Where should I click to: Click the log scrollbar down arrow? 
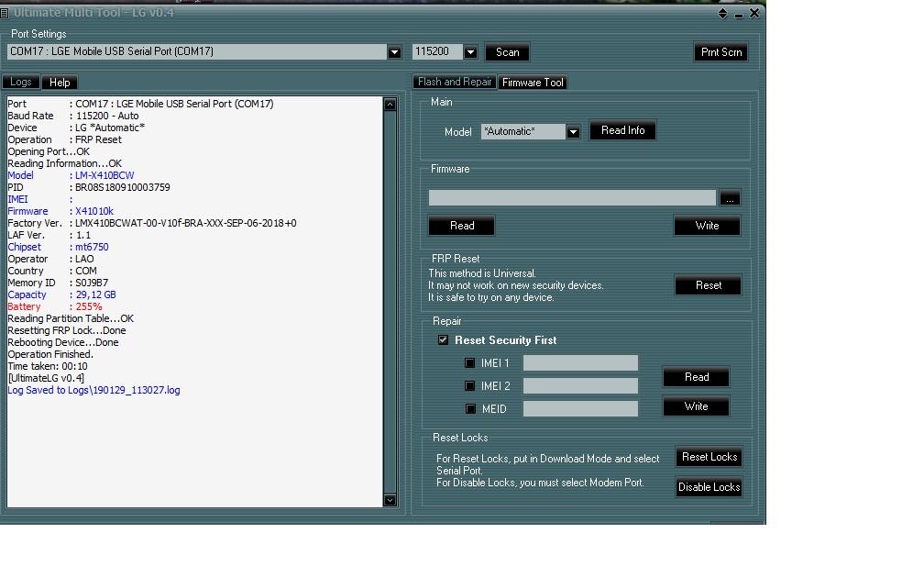coord(390,500)
